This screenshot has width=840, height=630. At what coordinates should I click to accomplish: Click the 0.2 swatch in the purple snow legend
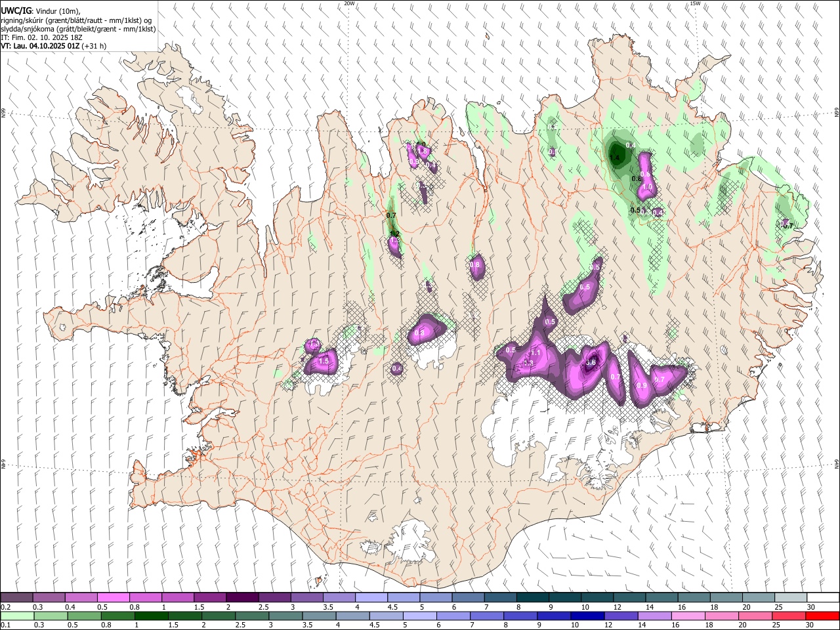(x=17, y=597)
